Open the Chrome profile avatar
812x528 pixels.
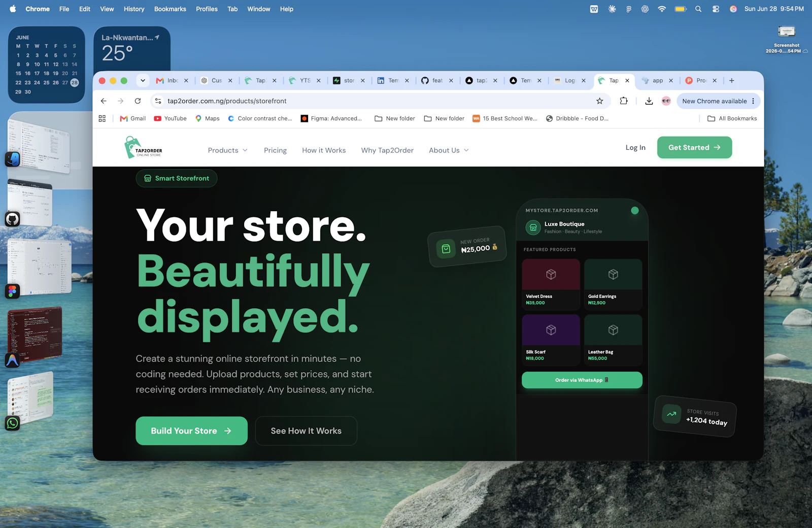tap(666, 101)
